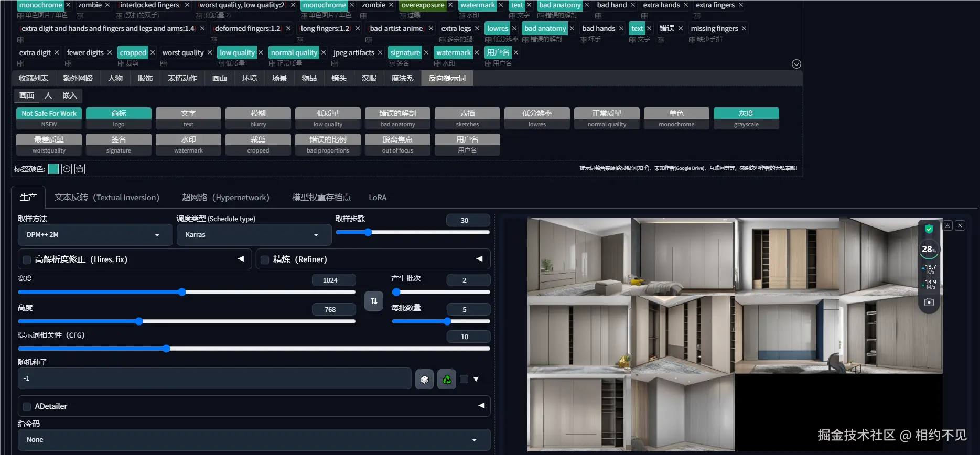Remove the 'bad hand' tag

point(633,5)
